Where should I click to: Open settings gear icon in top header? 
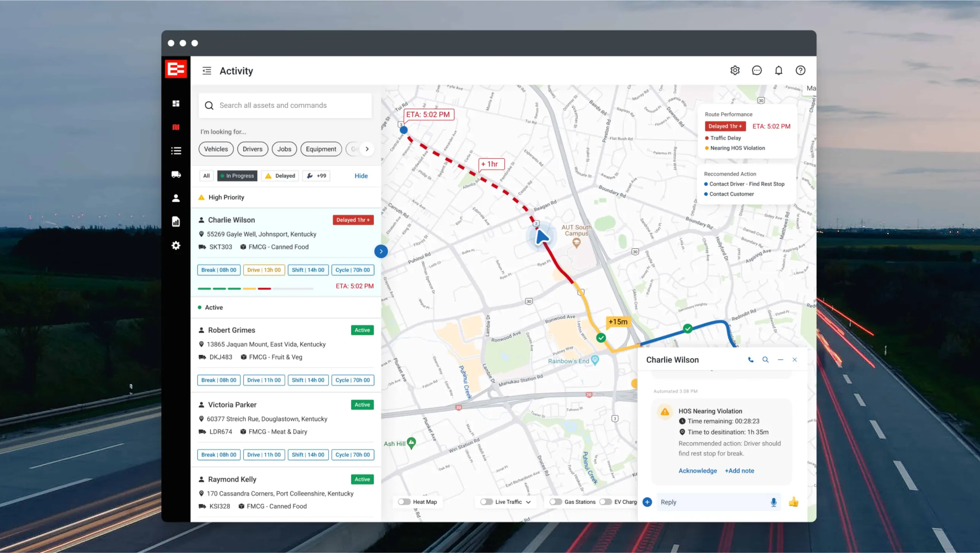tap(735, 70)
